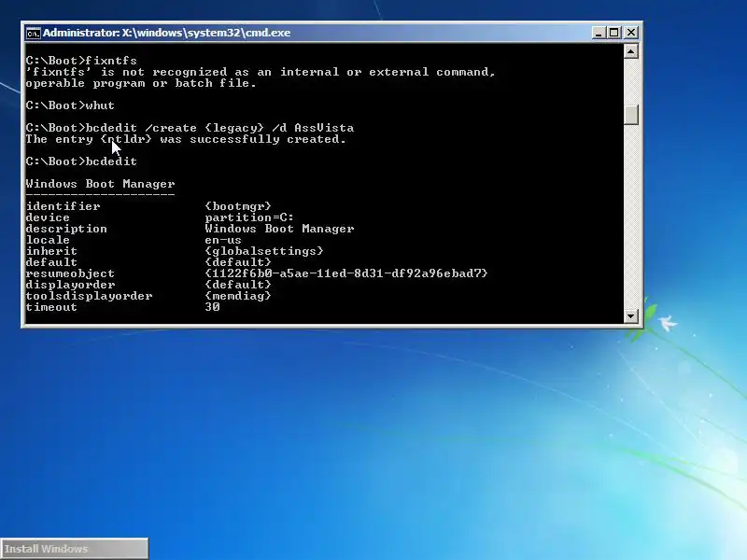This screenshot has height=560, width=747.
Task: Click the 'operable program or batch file.' line
Action: (141, 83)
